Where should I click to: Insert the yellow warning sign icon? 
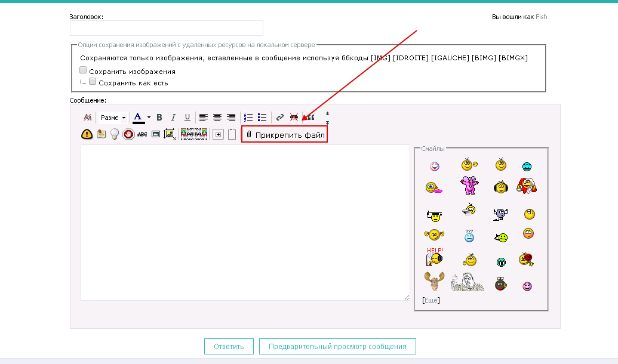pos(87,134)
